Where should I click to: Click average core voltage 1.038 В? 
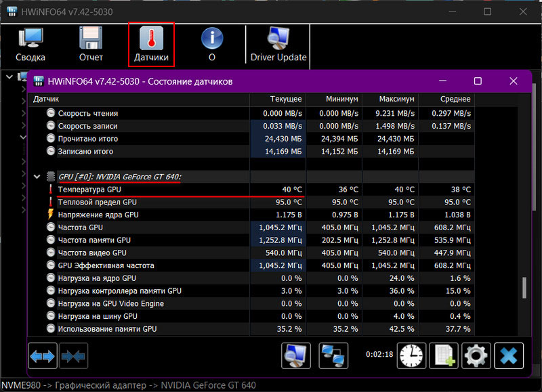[457, 215]
